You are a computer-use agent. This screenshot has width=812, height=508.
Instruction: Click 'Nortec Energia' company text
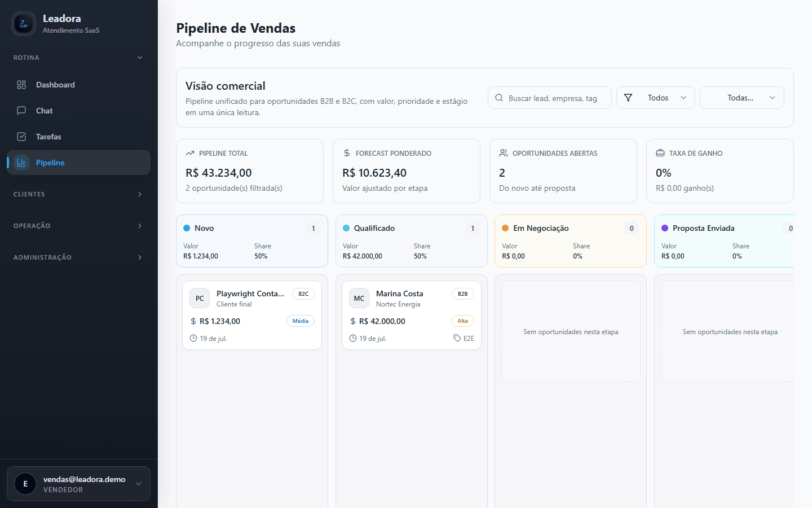(398, 304)
